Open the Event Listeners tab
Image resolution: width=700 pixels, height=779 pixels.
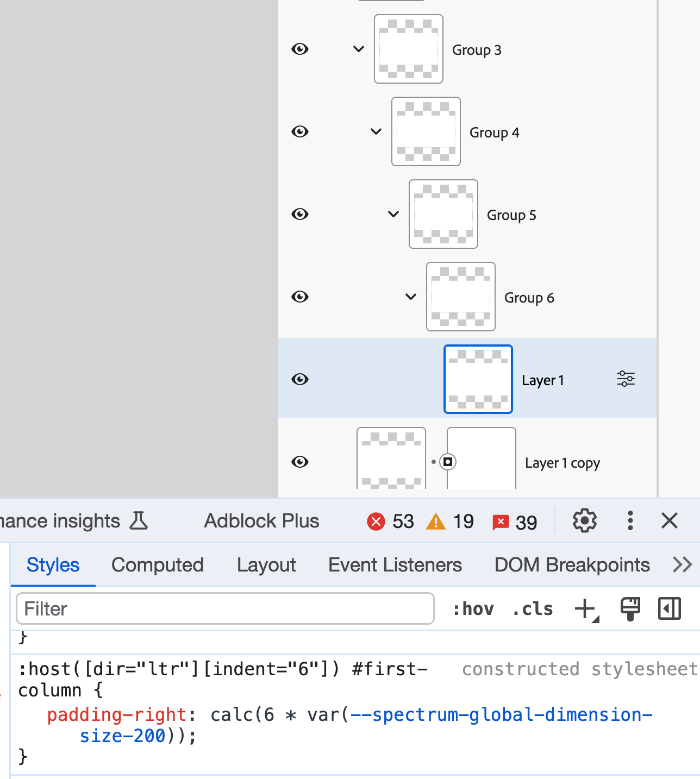point(395,565)
